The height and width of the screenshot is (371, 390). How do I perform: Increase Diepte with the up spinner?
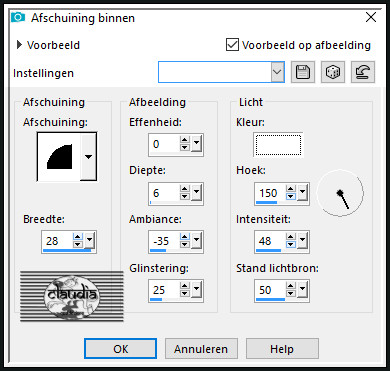[x=185, y=188]
